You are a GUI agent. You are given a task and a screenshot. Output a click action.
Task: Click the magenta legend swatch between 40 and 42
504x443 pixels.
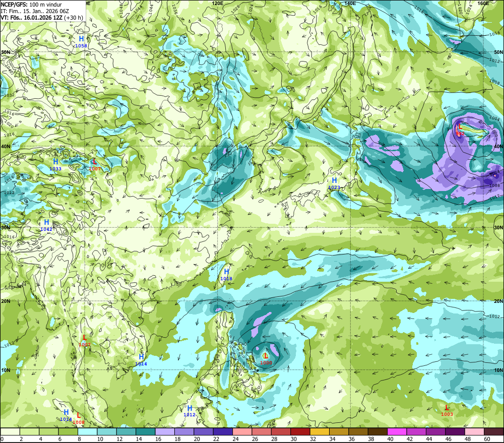click(397, 431)
